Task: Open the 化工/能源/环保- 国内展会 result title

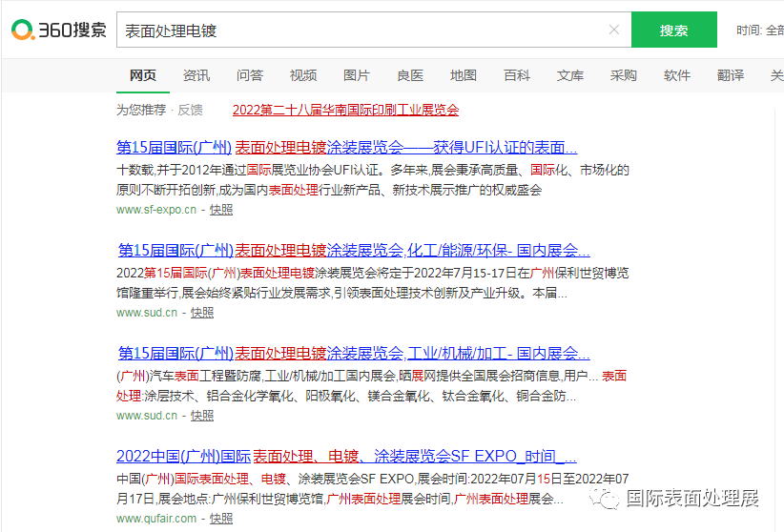Action: point(354,251)
